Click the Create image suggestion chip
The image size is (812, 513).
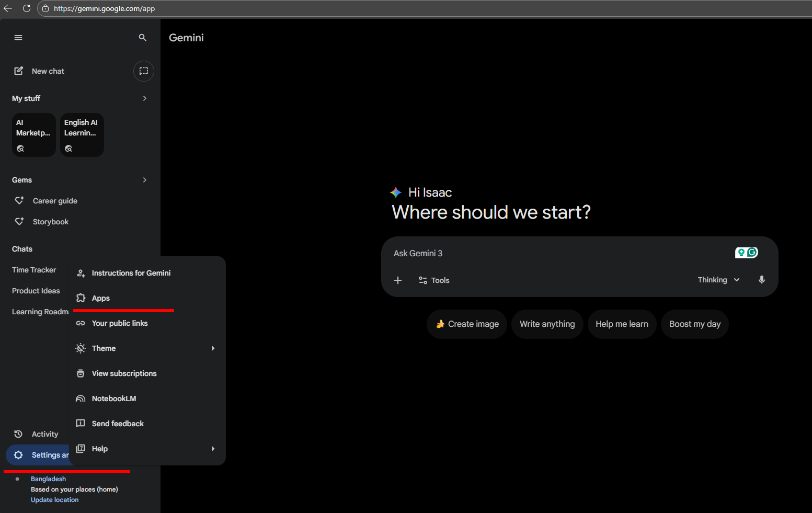tap(467, 324)
